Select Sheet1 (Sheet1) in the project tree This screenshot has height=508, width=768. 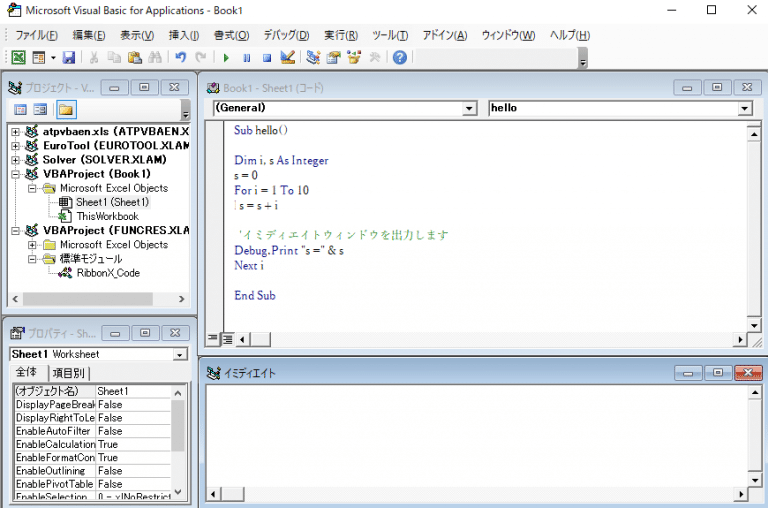click(112, 202)
